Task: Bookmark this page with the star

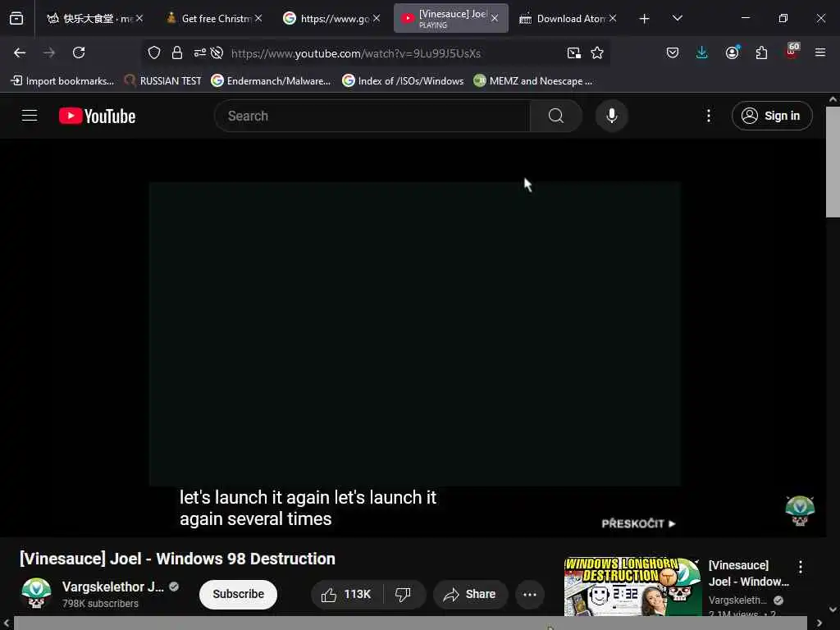Action: click(x=597, y=52)
